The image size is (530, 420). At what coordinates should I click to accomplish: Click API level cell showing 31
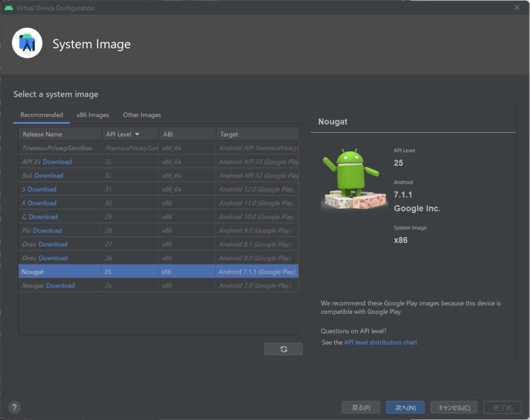(x=130, y=190)
